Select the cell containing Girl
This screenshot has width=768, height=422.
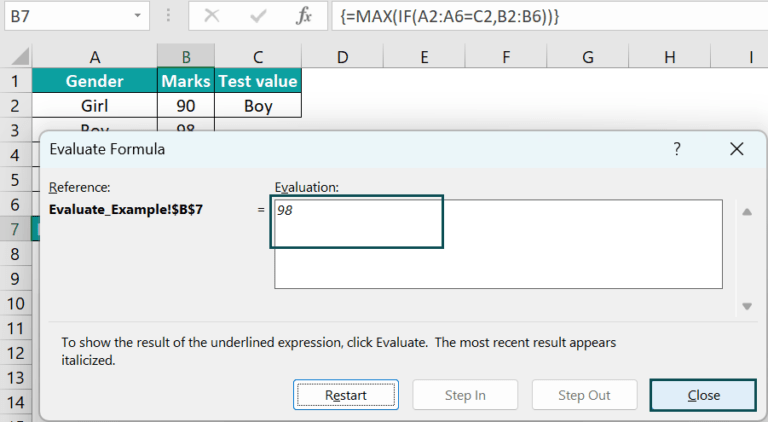pos(95,106)
